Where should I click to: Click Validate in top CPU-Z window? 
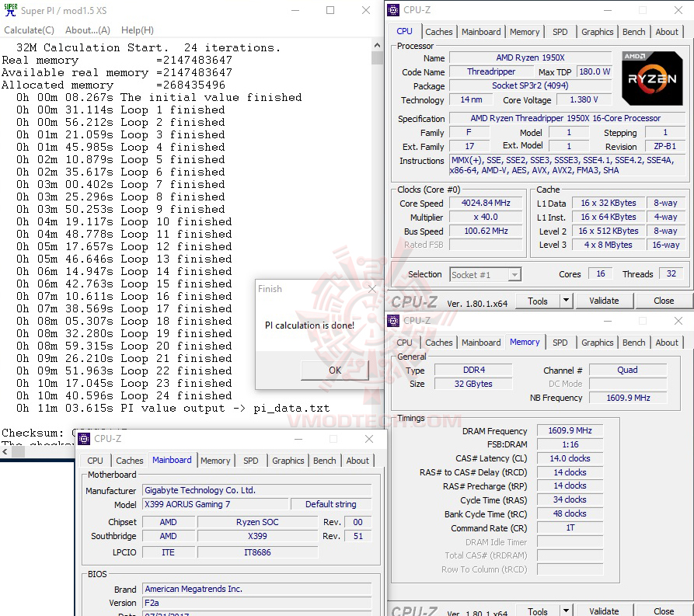tap(604, 301)
